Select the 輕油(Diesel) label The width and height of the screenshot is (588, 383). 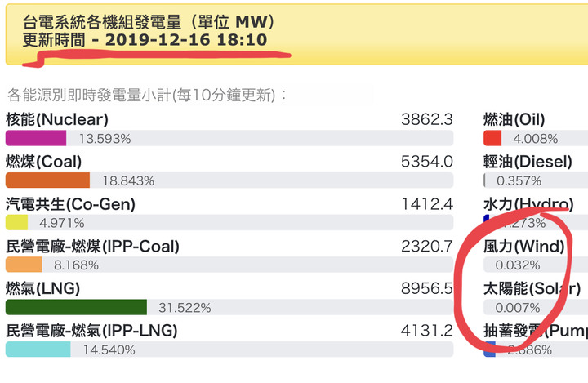point(528,162)
